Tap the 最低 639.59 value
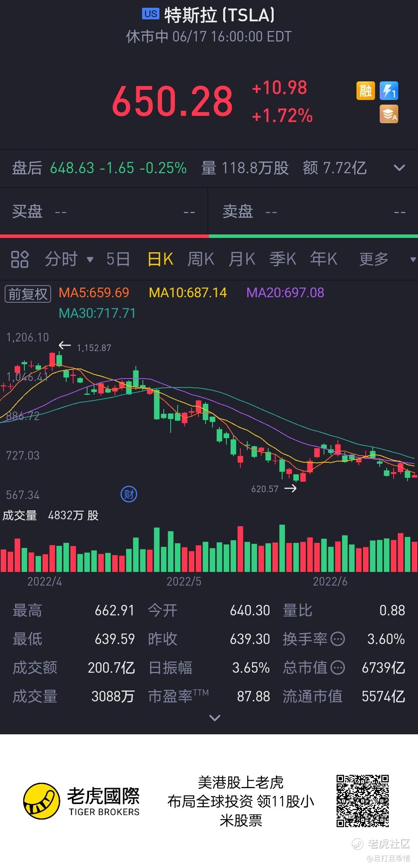Image resolution: width=418 pixels, height=868 pixels. point(115,639)
